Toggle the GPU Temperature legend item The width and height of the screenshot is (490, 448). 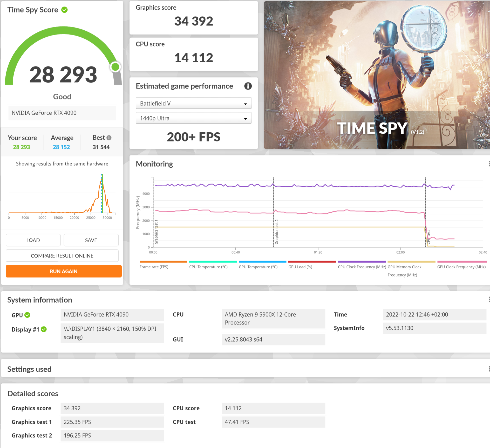tap(262, 264)
